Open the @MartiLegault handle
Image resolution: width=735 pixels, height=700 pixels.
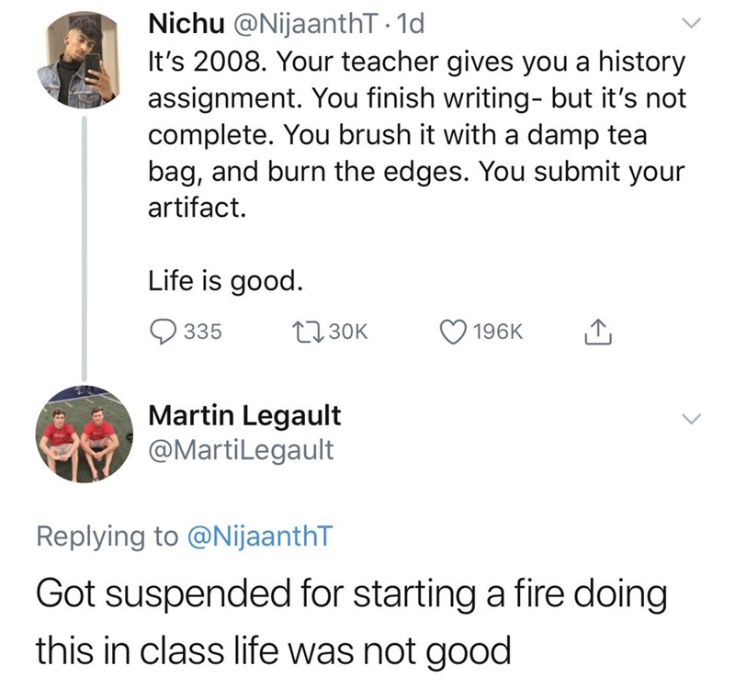pyautogui.click(x=241, y=450)
